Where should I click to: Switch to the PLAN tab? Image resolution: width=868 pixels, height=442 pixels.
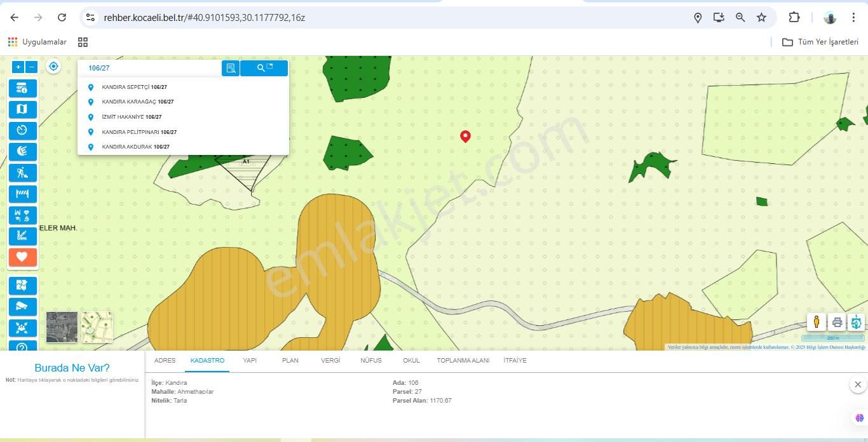[290, 360]
